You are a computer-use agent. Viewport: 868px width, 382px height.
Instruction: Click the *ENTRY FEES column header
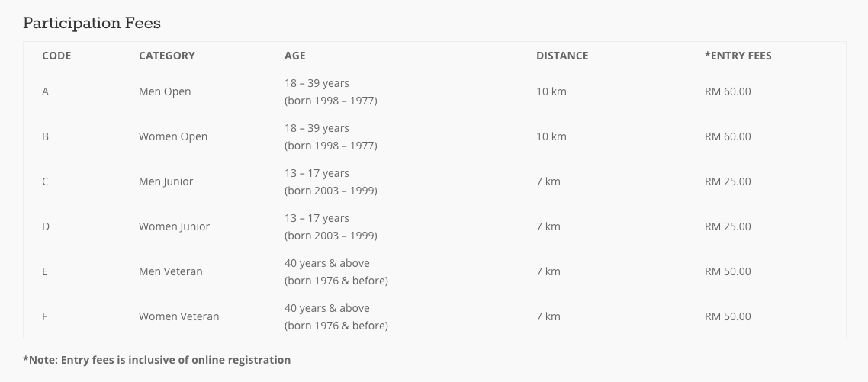click(x=738, y=56)
